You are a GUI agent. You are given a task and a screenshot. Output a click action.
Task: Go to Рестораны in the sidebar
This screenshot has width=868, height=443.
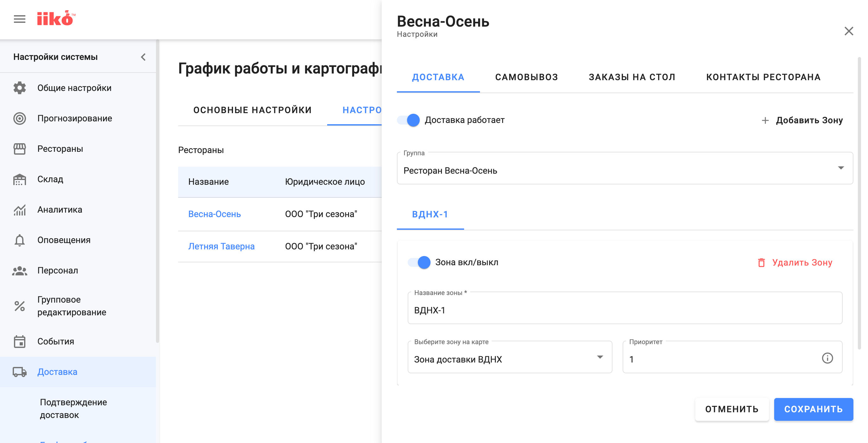coord(60,149)
